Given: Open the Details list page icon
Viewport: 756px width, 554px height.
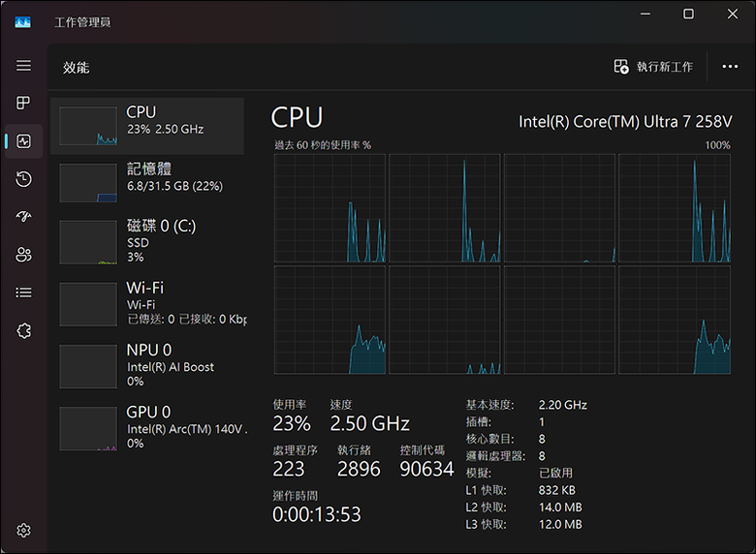Looking at the screenshot, I should coord(23,292).
